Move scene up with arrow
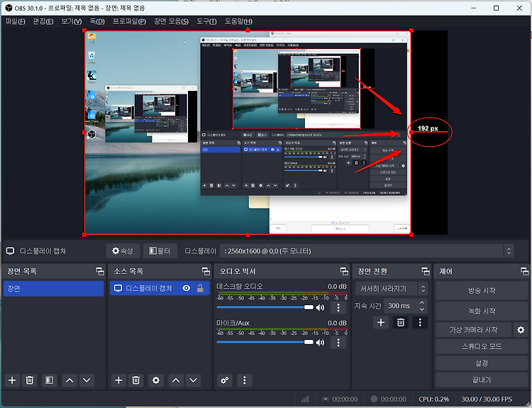This screenshot has height=408, width=532. click(x=70, y=380)
